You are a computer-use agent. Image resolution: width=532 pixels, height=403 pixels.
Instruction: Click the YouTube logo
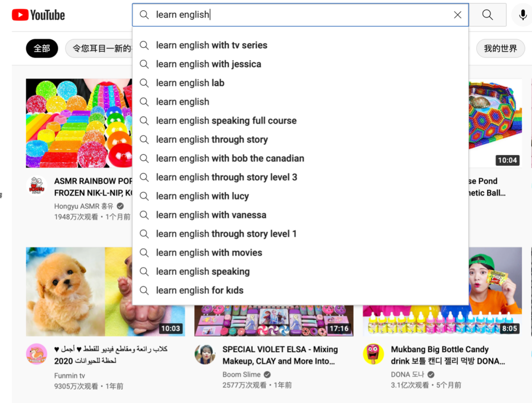(38, 15)
